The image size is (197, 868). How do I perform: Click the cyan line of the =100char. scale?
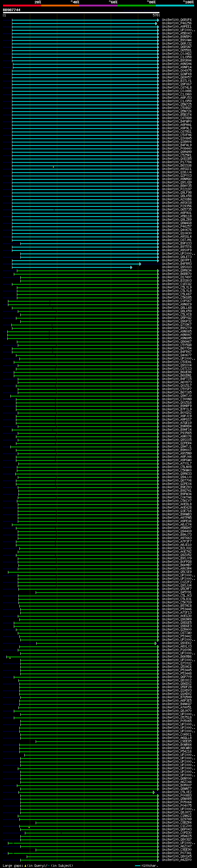(x=137, y=866)
